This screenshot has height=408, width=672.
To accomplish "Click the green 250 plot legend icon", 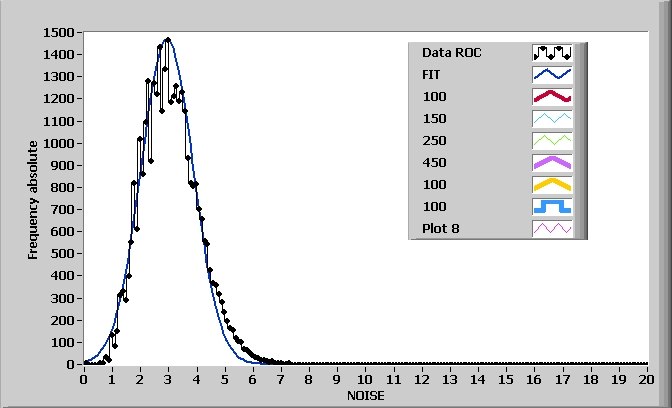I will coord(552,141).
